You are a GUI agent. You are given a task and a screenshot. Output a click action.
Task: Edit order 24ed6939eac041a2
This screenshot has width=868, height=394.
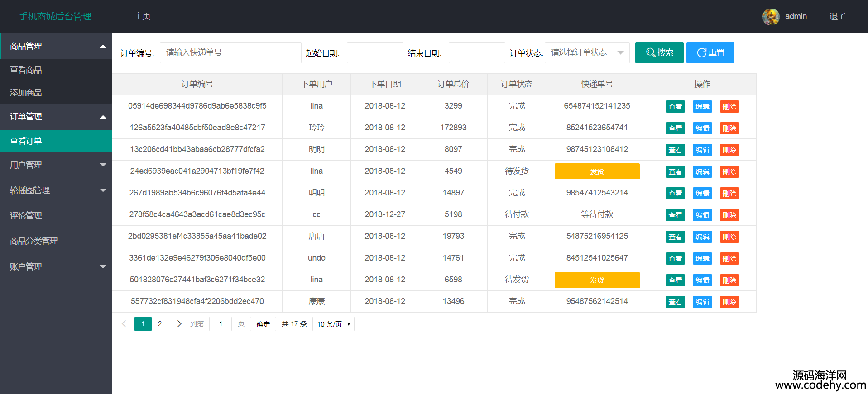[702, 171]
